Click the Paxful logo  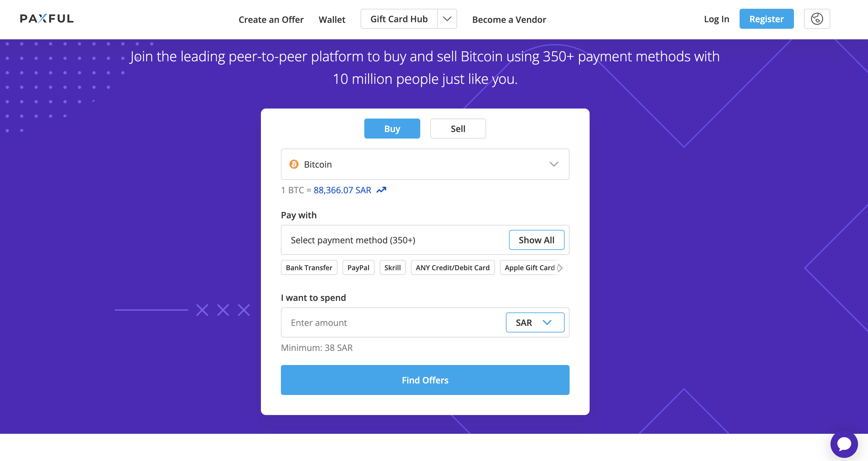tap(47, 18)
